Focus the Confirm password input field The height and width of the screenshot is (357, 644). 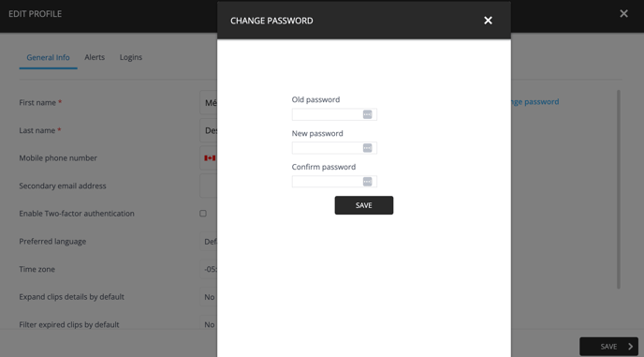tap(334, 182)
